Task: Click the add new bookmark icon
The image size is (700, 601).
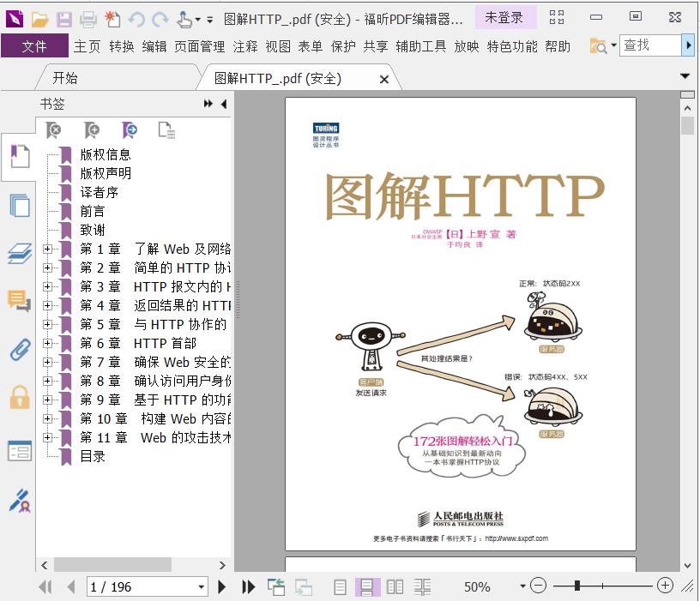Action: (92, 130)
